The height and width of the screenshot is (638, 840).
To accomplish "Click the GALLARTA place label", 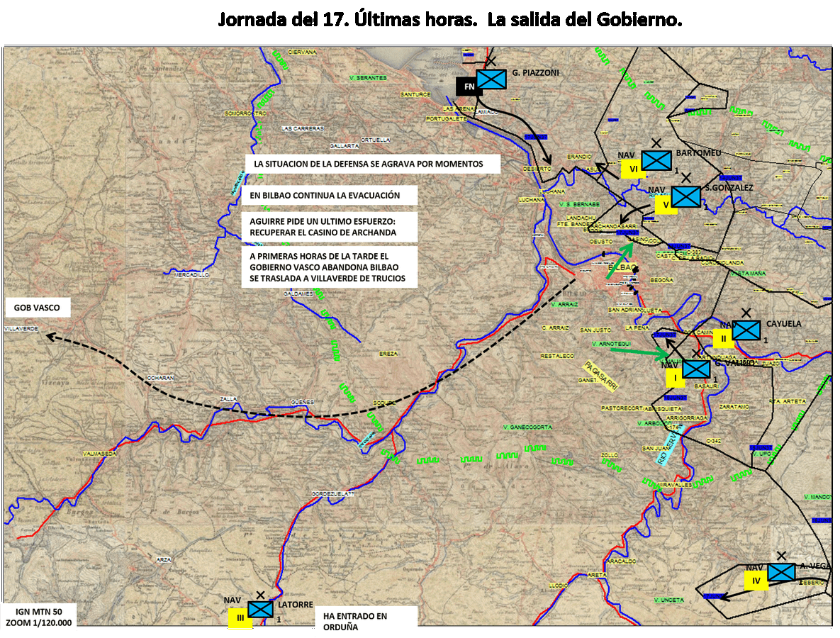I will pyautogui.click(x=345, y=146).
